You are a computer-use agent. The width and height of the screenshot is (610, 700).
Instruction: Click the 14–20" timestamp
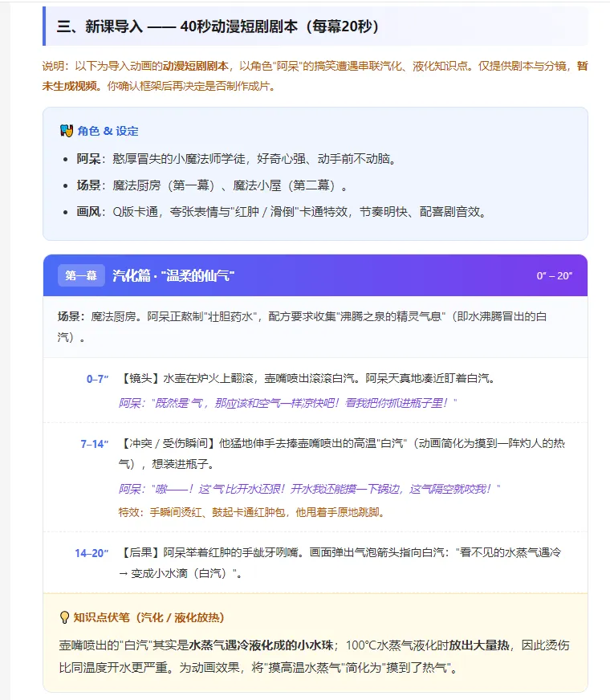coord(91,553)
